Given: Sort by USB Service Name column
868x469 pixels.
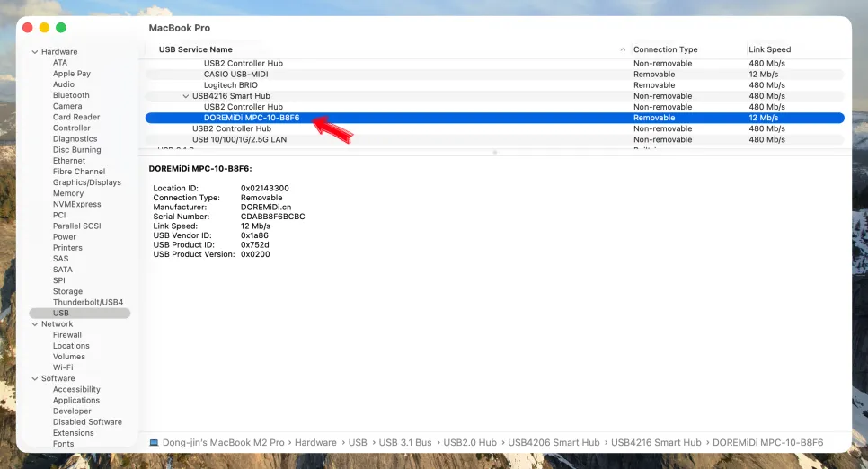Looking at the screenshot, I should 195,49.
